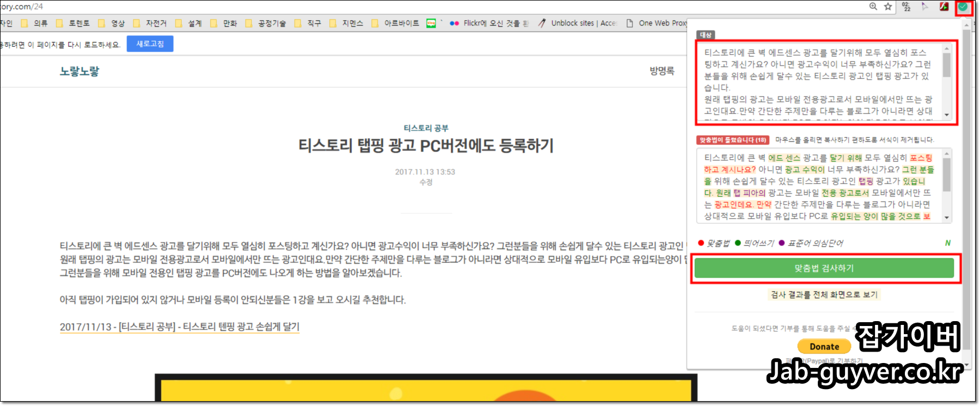The height and width of the screenshot is (406, 980).
Task: Open the zoom magnifier in address bar
Action: 873,7
